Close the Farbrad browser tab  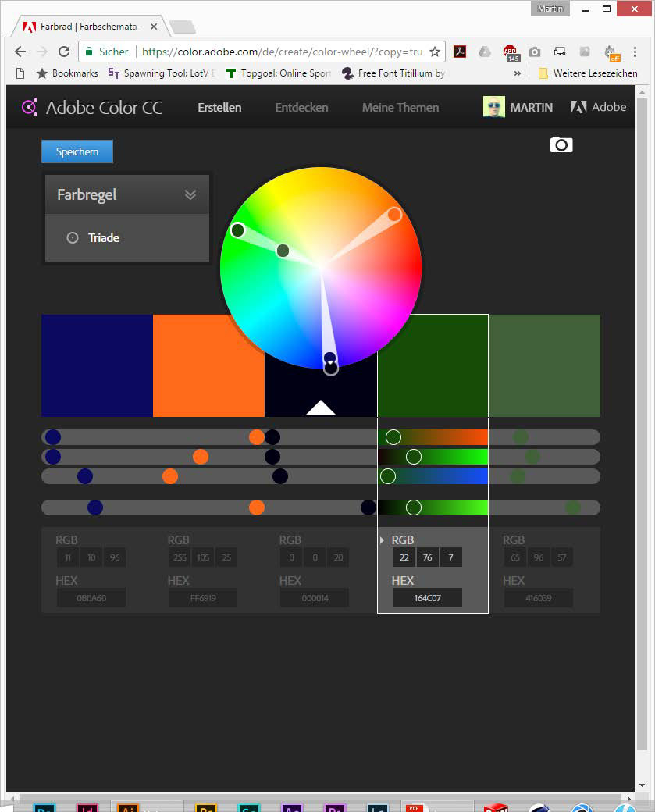(154, 27)
